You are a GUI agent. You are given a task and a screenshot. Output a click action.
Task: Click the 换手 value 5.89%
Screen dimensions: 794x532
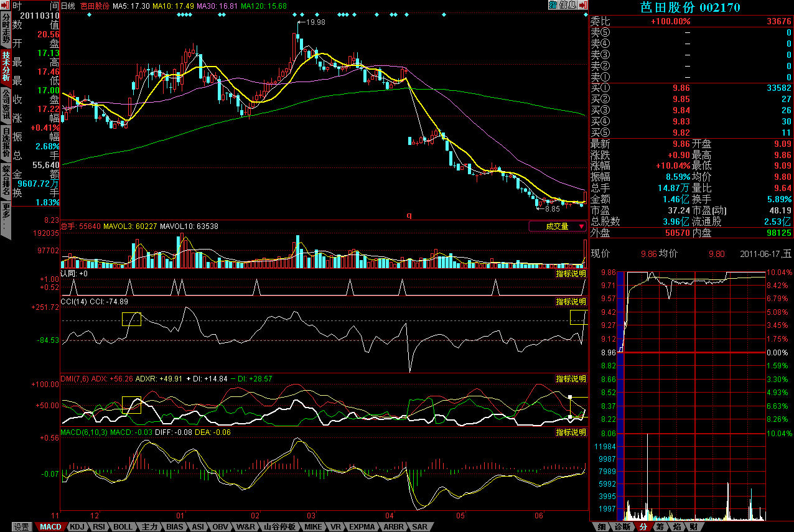point(778,199)
